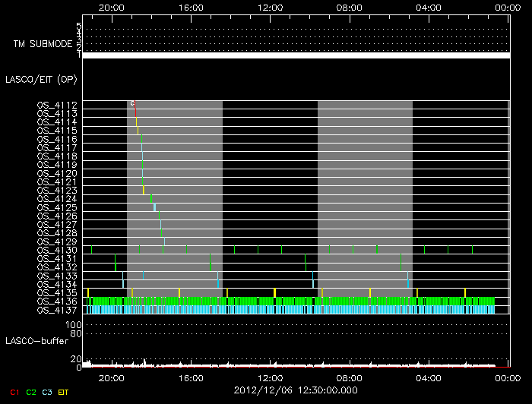This screenshot has width=532, height=404.
Task: Select the yellow marker in the OS_4123 row
Action: [x=143, y=190]
